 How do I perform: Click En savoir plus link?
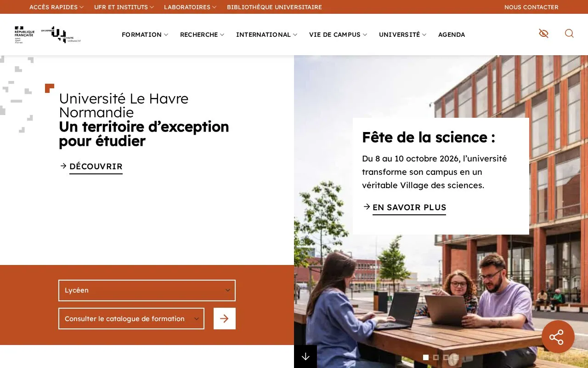[409, 207]
